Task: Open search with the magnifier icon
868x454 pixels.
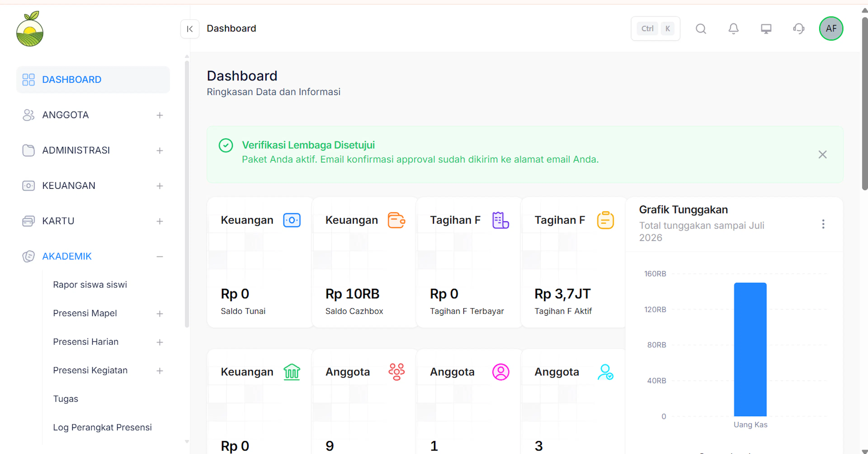Action: pyautogui.click(x=701, y=29)
